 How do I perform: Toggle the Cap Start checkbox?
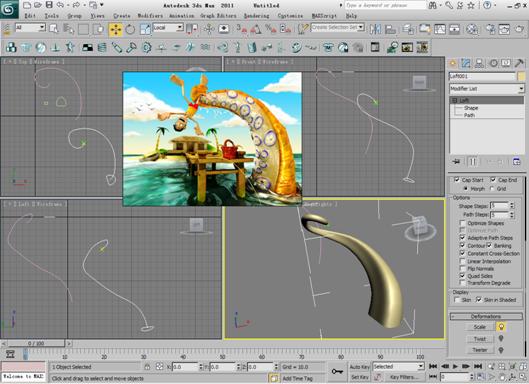[457, 180]
